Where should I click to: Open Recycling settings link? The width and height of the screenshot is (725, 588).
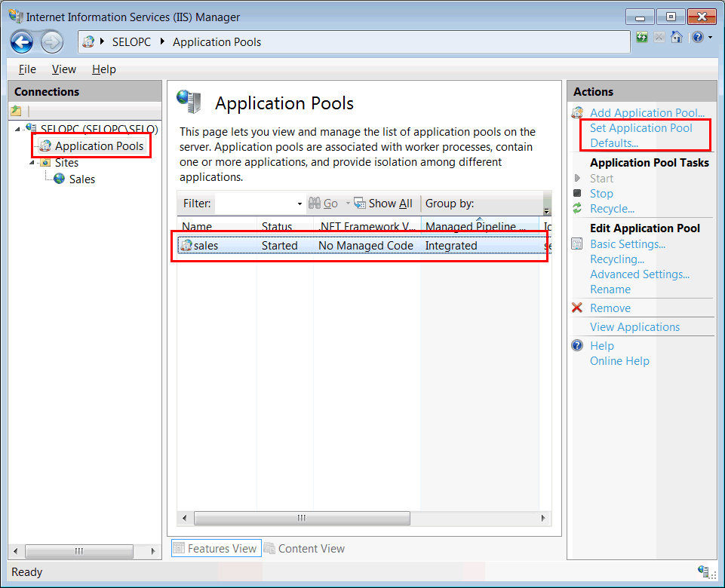(617, 259)
